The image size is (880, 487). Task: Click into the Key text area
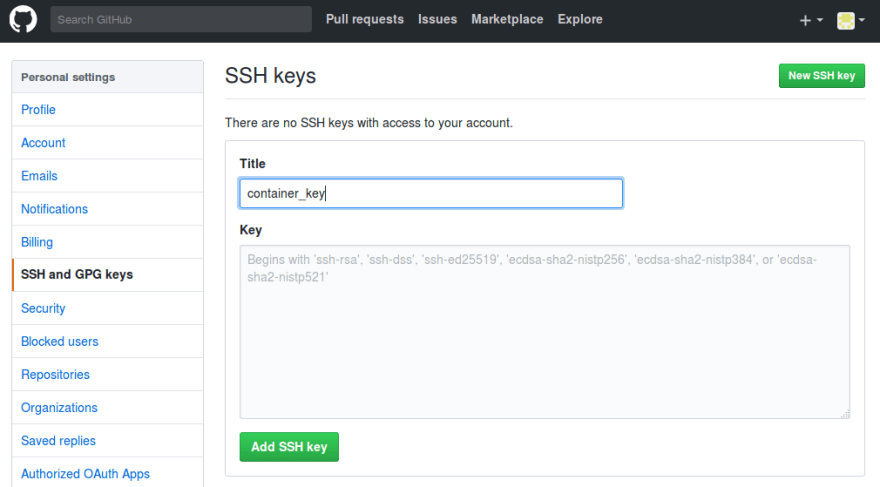544,332
